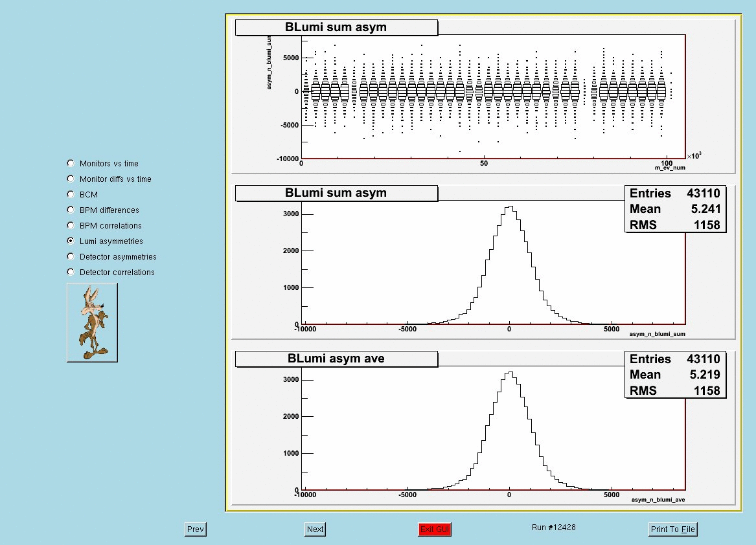Click the BLumi sum asym histogram title

336,194
